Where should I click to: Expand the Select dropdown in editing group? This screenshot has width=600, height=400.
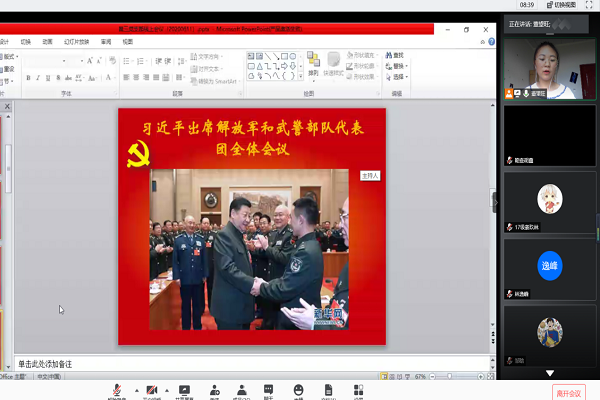click(399, 76)
